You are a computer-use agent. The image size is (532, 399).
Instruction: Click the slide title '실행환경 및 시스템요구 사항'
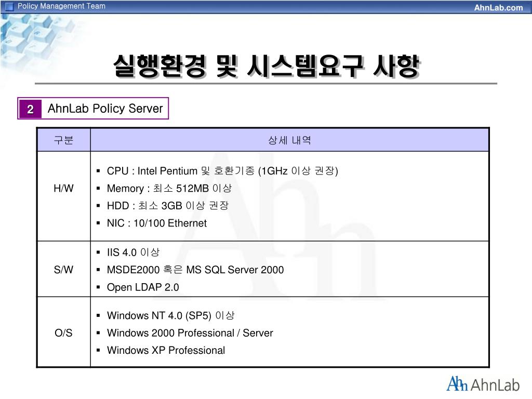267,65
